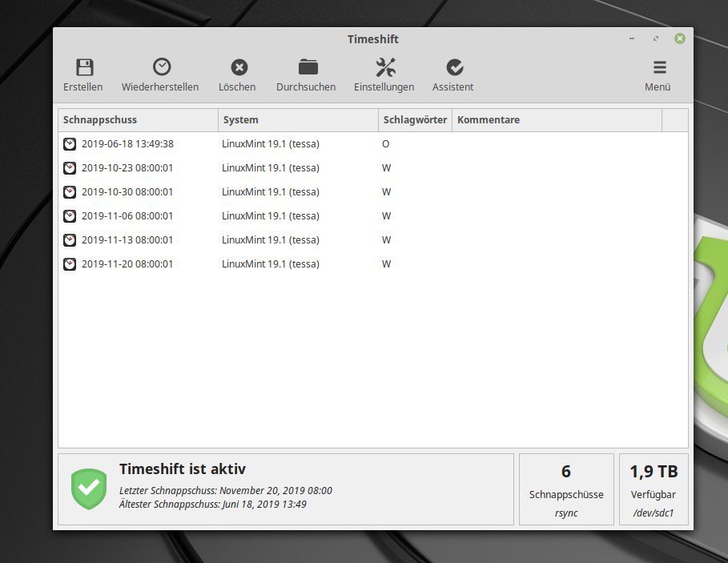Click the green shield status icon
The width and height of the screenshot is (728, 563).
pos(89,489)
